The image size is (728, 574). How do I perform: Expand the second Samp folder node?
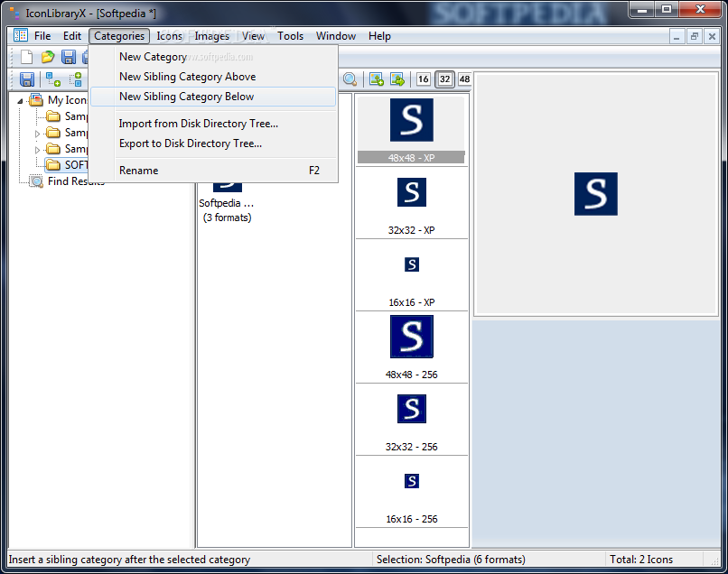pos(37,134)
